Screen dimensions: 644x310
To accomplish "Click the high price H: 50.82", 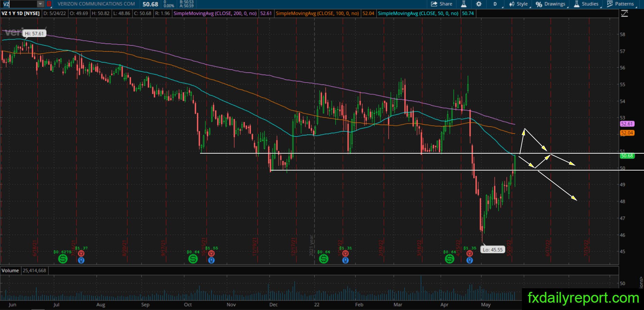I will [x=100, y=13].
